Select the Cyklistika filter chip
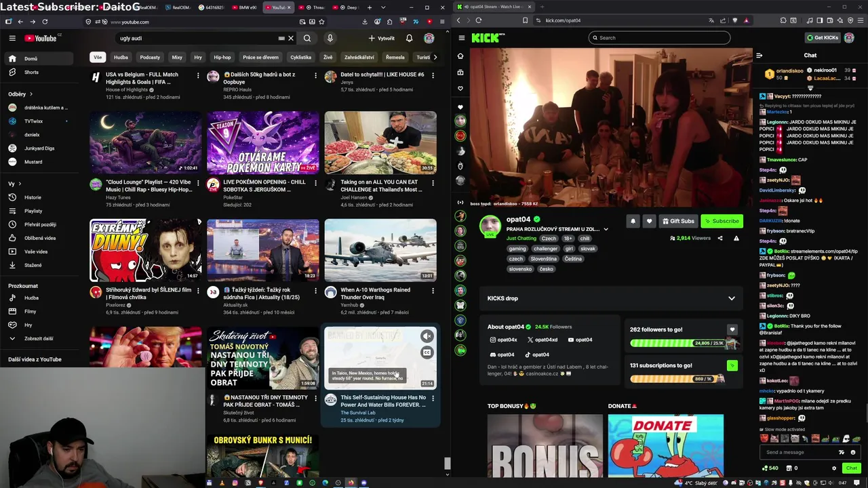 [300, 57]
